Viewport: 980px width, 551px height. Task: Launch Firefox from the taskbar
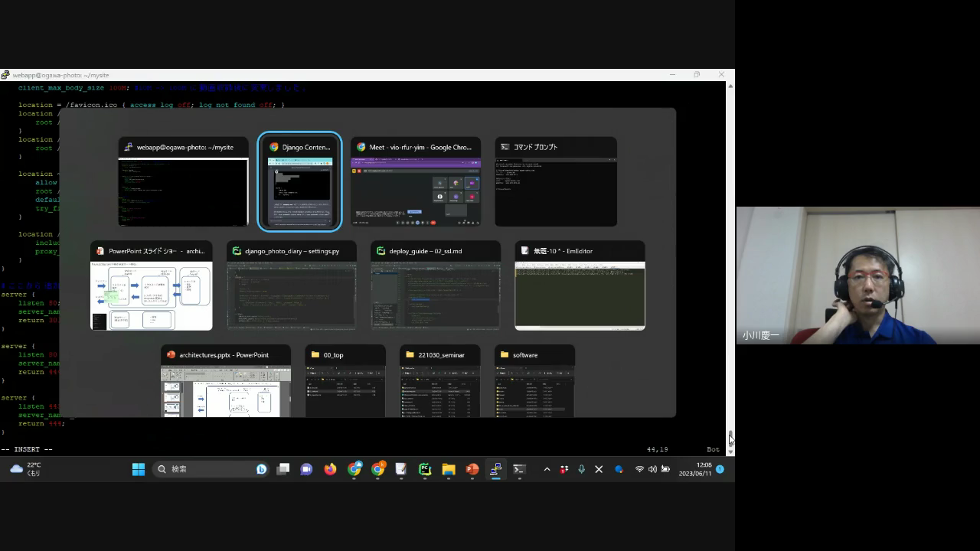click(330, 469)
